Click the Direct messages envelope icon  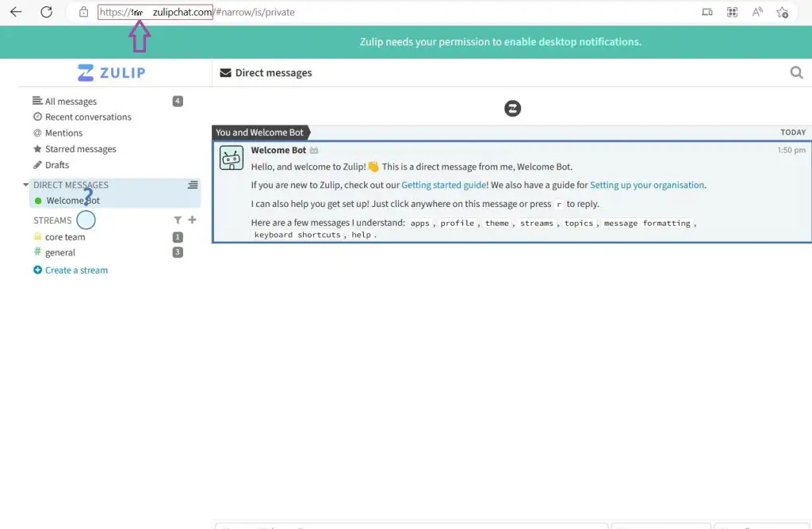(225, 73)
